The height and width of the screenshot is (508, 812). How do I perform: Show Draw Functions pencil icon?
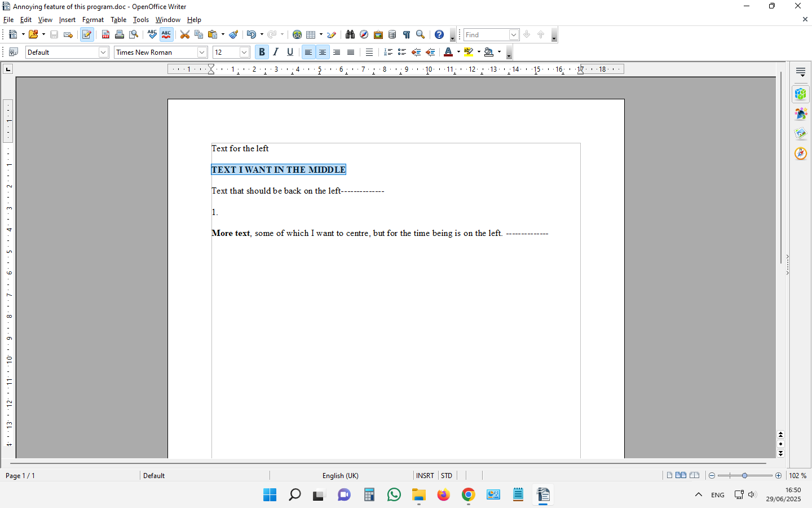pyautogui.click(x=332, y=34)
